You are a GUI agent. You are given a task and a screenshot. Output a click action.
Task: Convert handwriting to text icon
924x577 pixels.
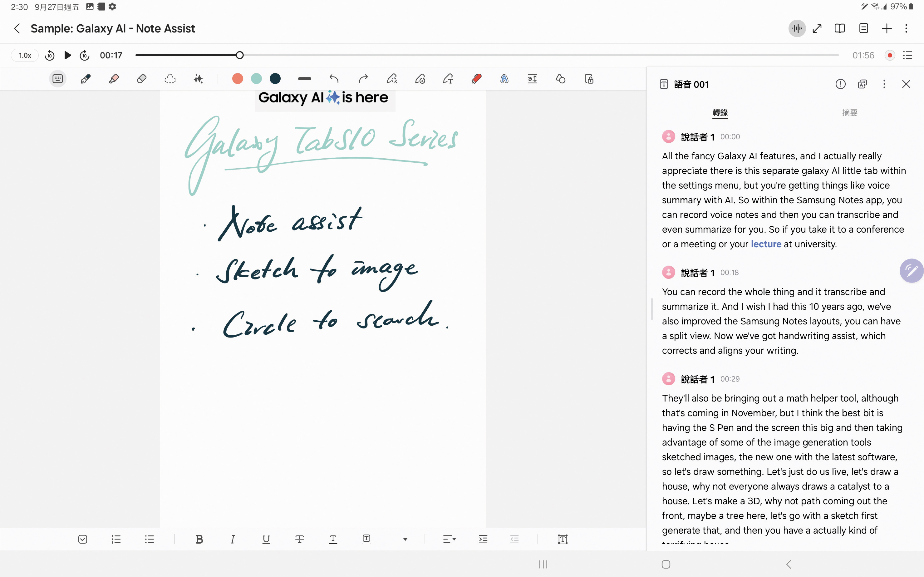click(448, 79)
